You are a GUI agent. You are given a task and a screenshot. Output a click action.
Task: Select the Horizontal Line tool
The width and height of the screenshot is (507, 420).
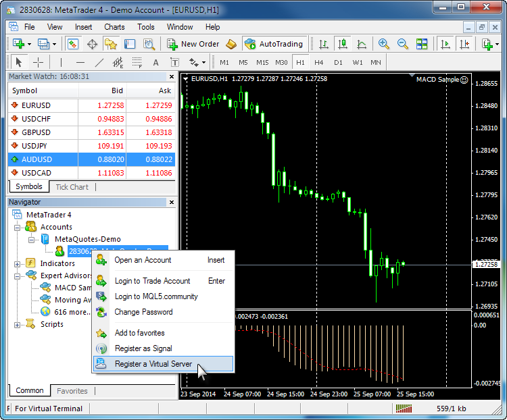click(80, 62)
